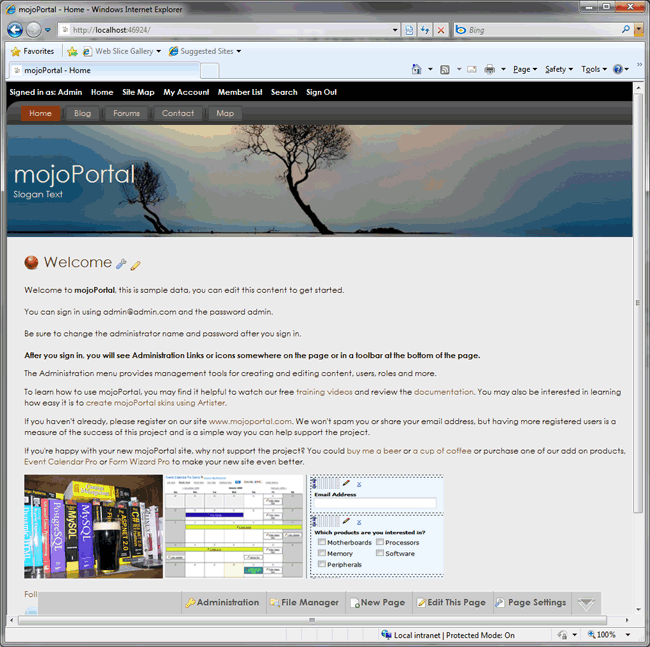Check the Motherboards checkbox
Viewport: 650px width, 647px height.
(x=321, y=542)
